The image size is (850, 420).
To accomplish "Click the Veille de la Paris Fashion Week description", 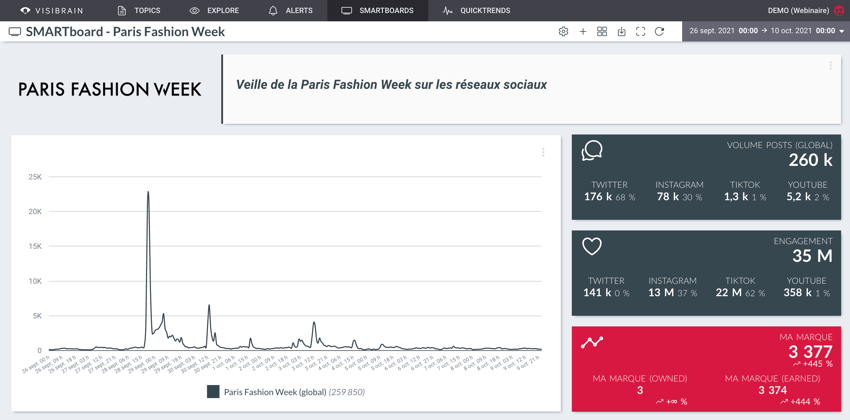I will 391,85.
